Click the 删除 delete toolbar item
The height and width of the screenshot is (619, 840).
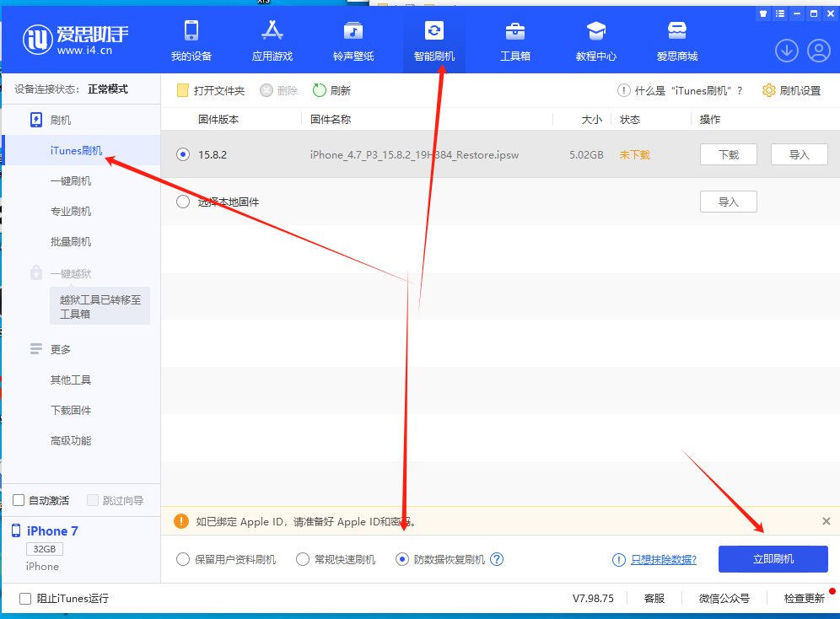[278, 90]
